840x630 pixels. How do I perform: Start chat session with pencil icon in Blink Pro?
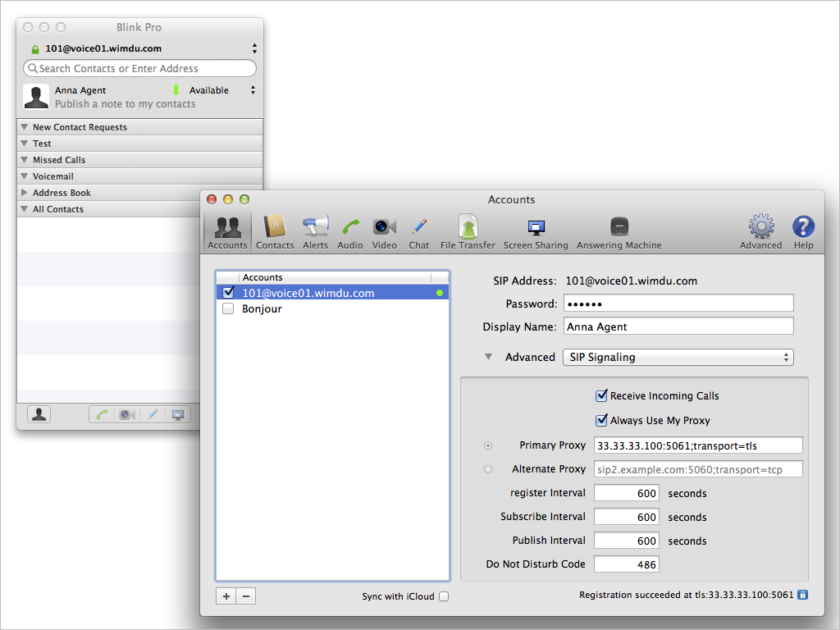[153, 414]
